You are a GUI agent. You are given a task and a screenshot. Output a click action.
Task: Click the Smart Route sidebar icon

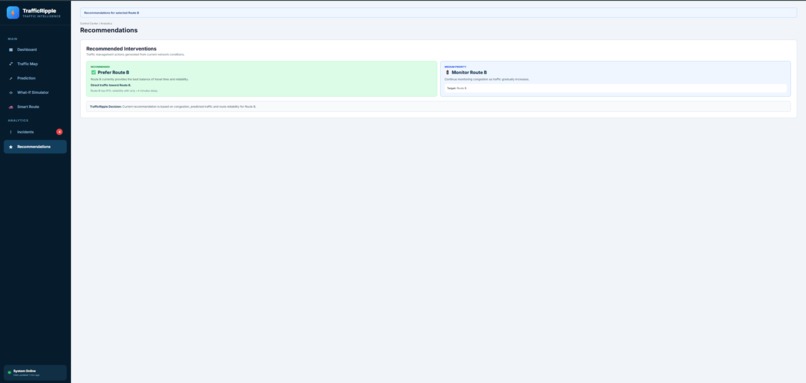(11, 107)
